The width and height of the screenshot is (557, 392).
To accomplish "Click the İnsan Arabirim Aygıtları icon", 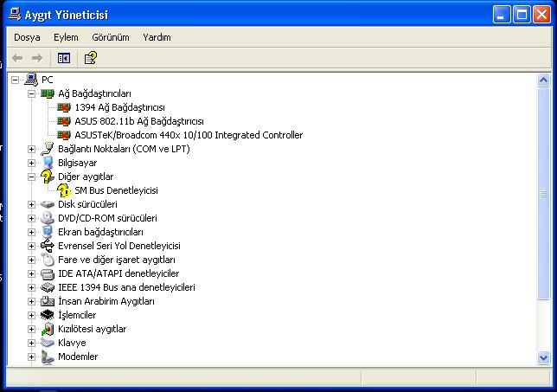I will pyautogui.click(x=48, y=301).
